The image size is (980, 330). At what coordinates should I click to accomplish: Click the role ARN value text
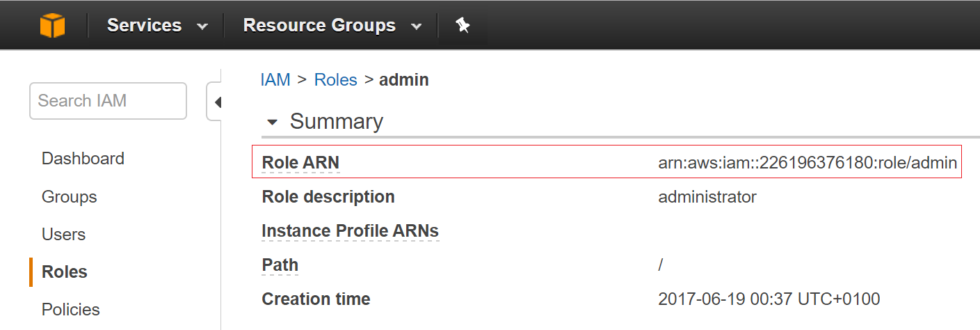click(x=808, y=163)
